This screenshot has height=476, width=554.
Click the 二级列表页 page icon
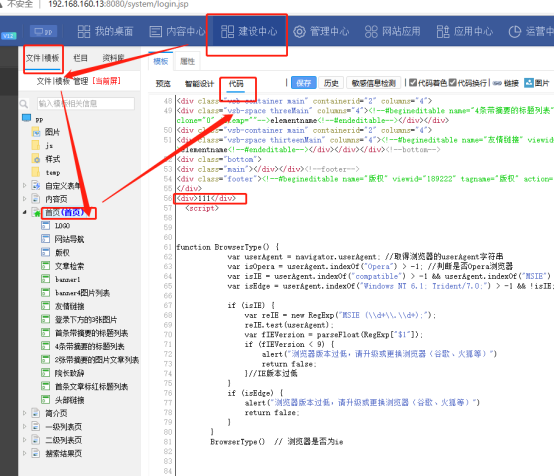tap(35, 440)
